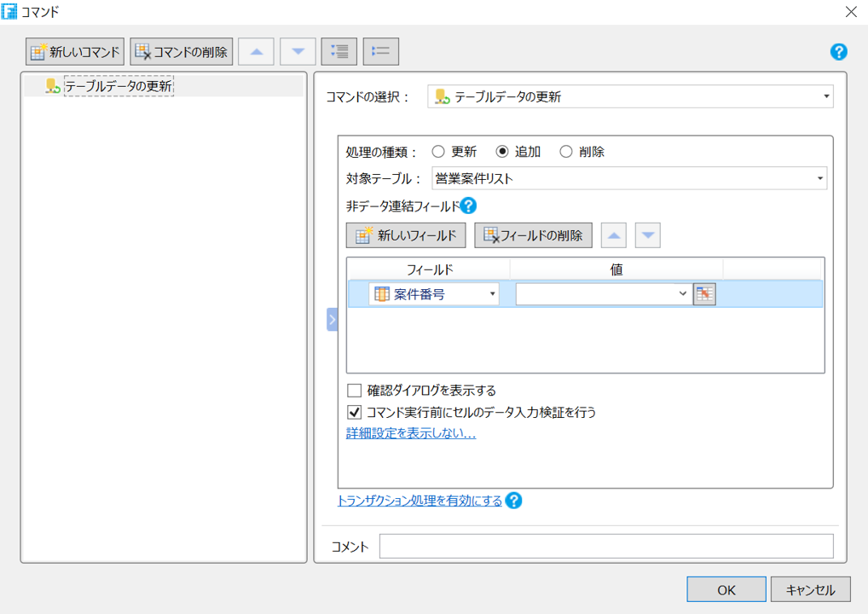The image size is (868, 614).
Task: Open the コマンドの選択 dropdown
Action: pos(825,96)
